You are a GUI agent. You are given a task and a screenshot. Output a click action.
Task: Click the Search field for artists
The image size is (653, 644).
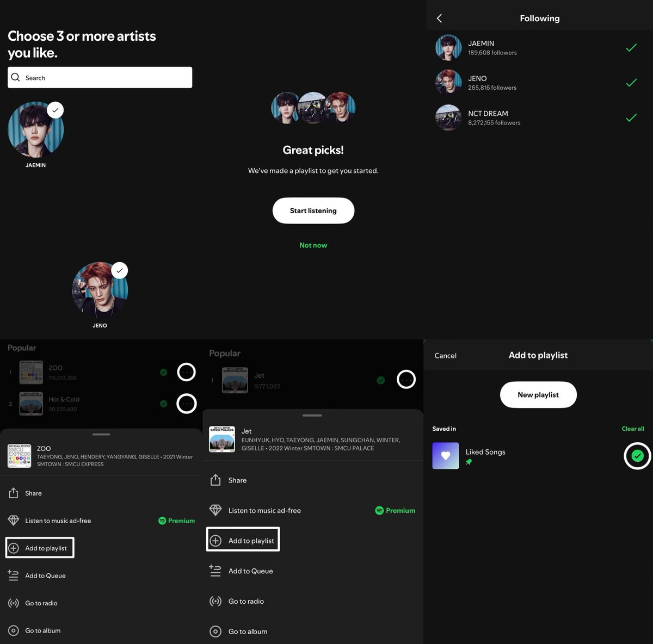100,78
